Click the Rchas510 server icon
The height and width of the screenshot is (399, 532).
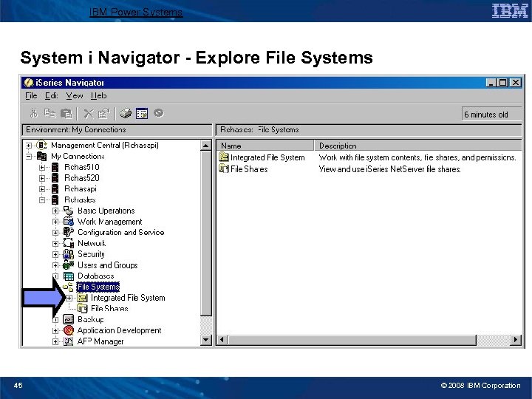coord(55,167)
